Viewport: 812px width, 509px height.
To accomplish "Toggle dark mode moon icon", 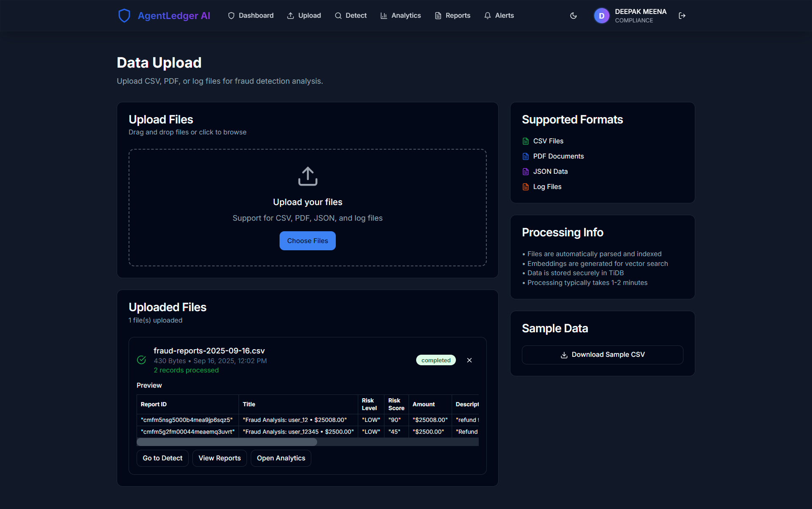I will point(573,16).
